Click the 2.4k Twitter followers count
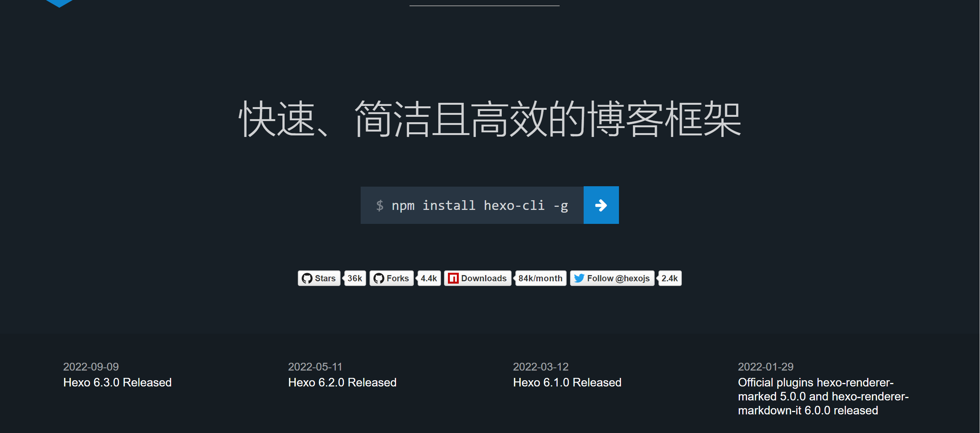Image resolution: width=980 pixels, height=433 pixels. tap(670, 278)
